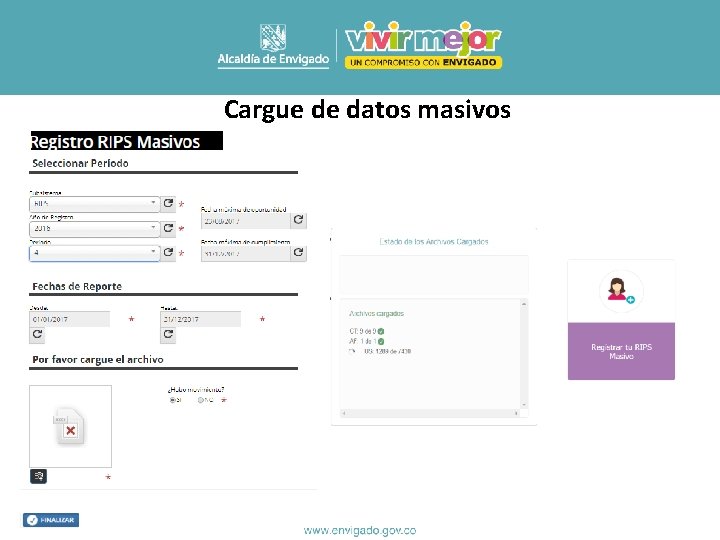This screenshot has width=720, height=540.
Task: Click the user avatar with plus icon
Action: pos(621,291)
